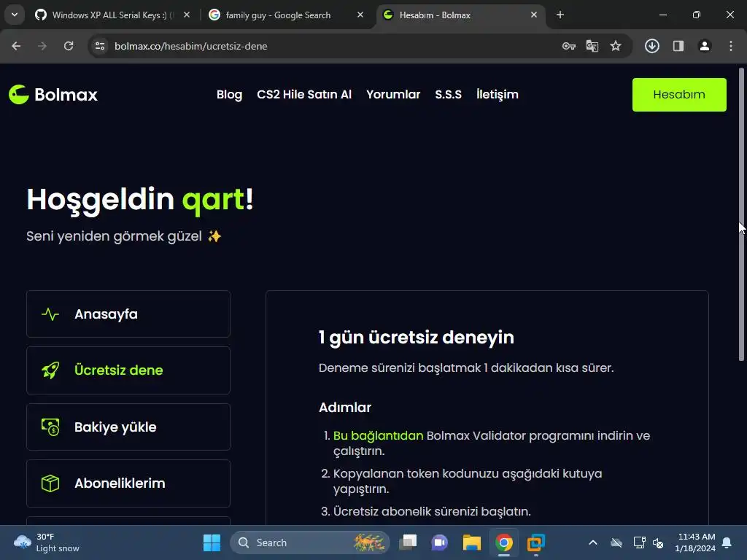Image resolution: width=747 pixels, height=560 pixels.
Task: Open File Explorer from the taskbar
Action: coord(472,542)
